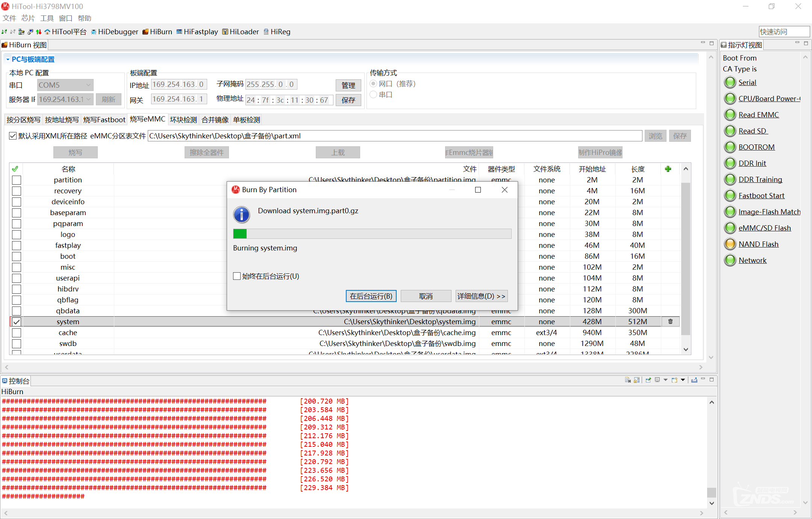Check the recovery row checkbox

click(17, 191)
